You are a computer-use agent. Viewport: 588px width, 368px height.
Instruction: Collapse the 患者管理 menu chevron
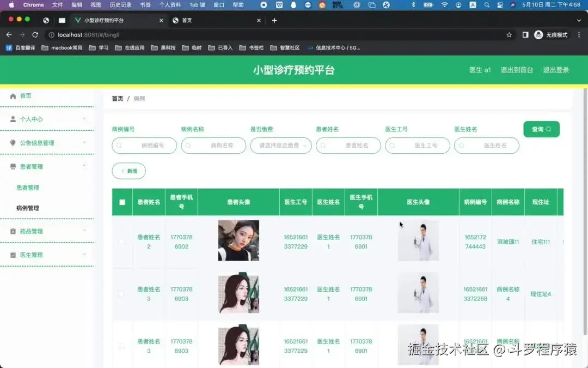point(84,166)
